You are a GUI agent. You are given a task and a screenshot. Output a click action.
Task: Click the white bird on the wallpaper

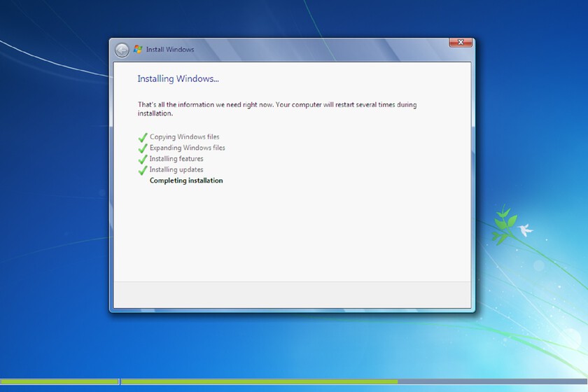tap(525, 229)
